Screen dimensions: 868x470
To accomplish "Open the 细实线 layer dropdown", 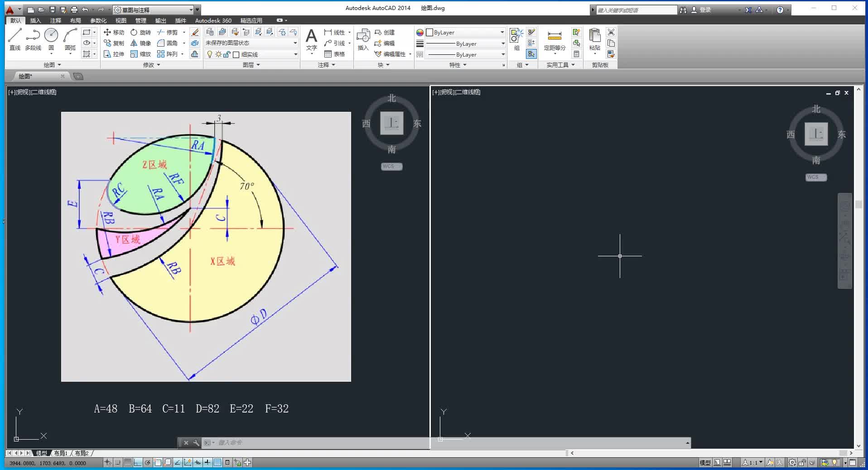I will tap(251, 54).
